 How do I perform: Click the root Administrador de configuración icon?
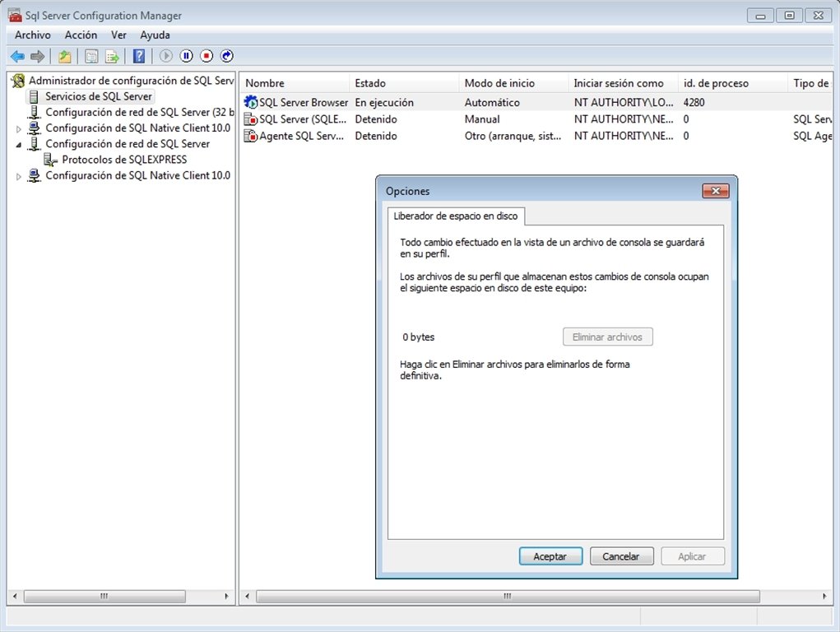(x=18, y=81)
